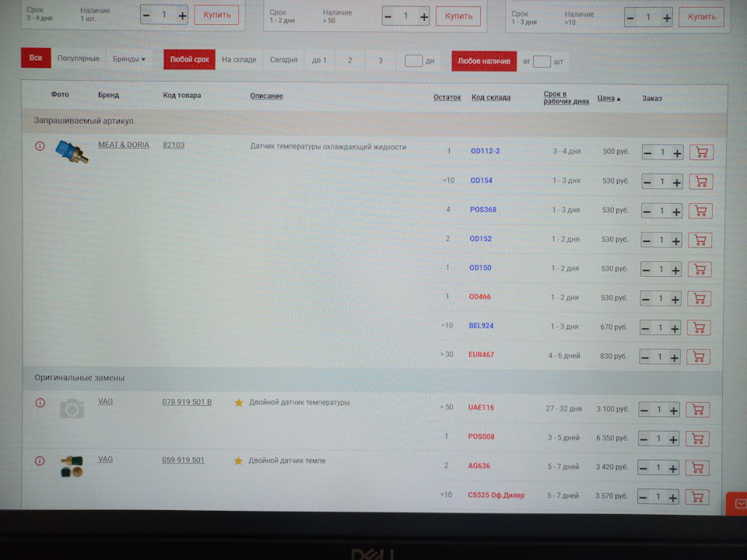This screenshot has height=560, width=747.
Task: Add POS008 warehouse row to cart
Action: click(x=697, y=439)
